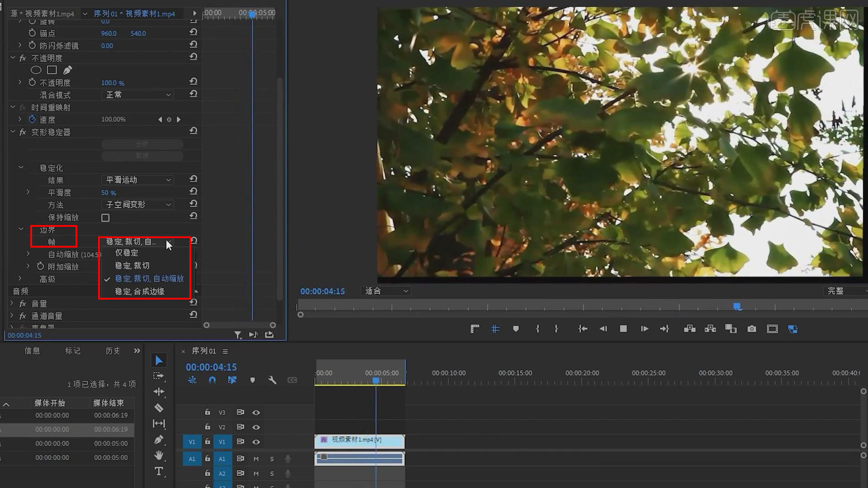Reset the anchor point parameter
Image resolution: width=868 pixels, height=488 pixels.
click(193, 33)
